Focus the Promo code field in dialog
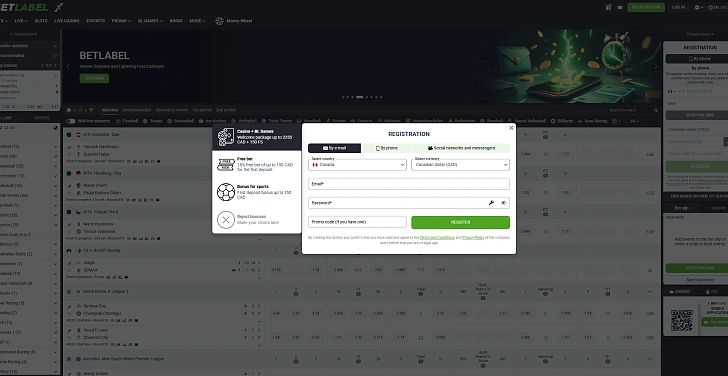Image resolution: width=728 pixels, height=376 pixels. tap(357, 222)
